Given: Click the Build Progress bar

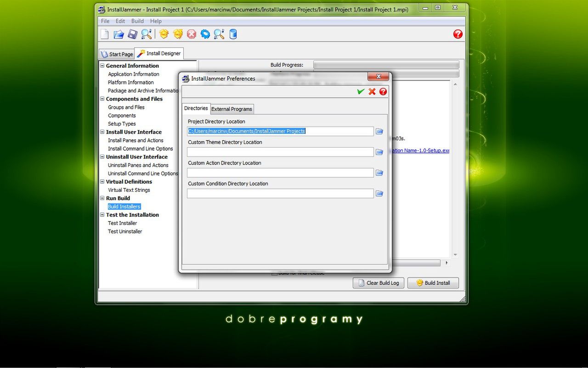Looking at the screenshot, I should tap(386, 65).
